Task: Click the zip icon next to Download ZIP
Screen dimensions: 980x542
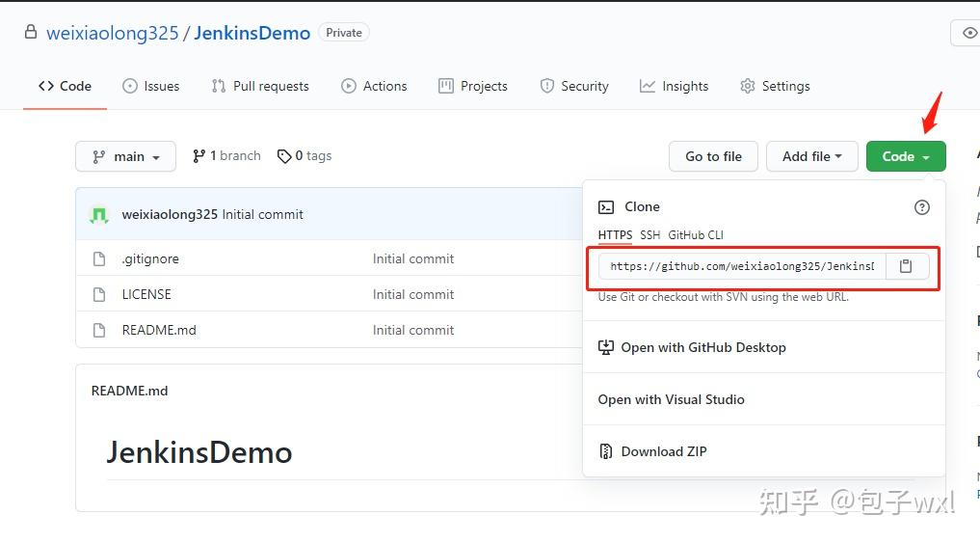Action: (605, 451)
